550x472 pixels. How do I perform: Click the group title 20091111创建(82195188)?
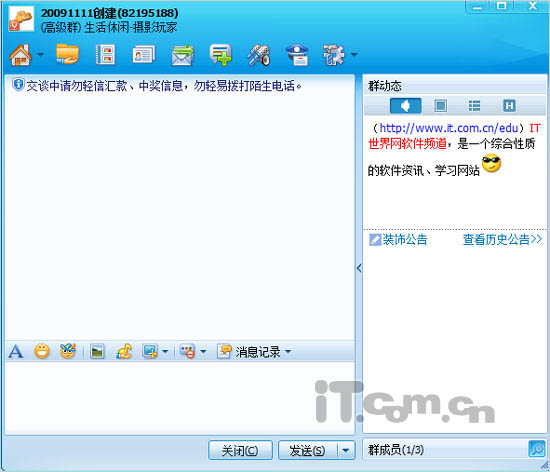[x=109, y=13]
